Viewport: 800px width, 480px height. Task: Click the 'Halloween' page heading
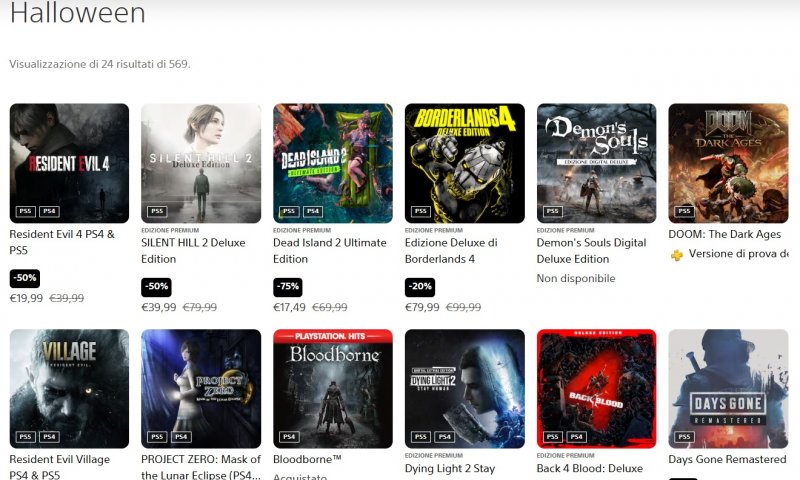click(x=78, y=12)
